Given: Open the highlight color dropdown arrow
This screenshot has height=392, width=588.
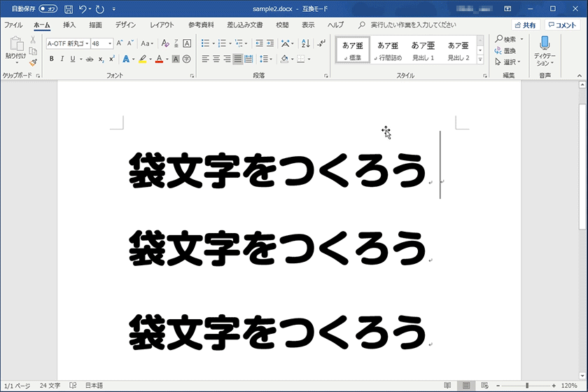Looking at the screenshot, I should pos(150,59).
